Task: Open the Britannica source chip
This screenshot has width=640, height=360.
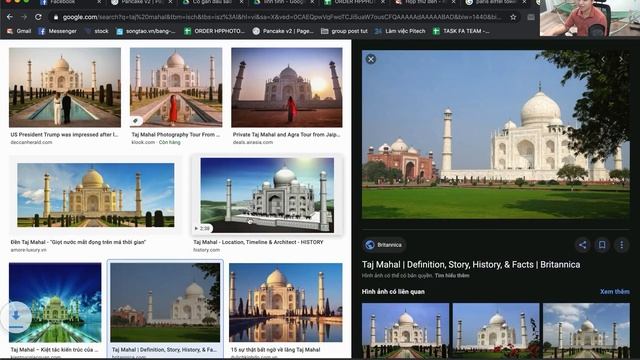Action: click(384, 245)
